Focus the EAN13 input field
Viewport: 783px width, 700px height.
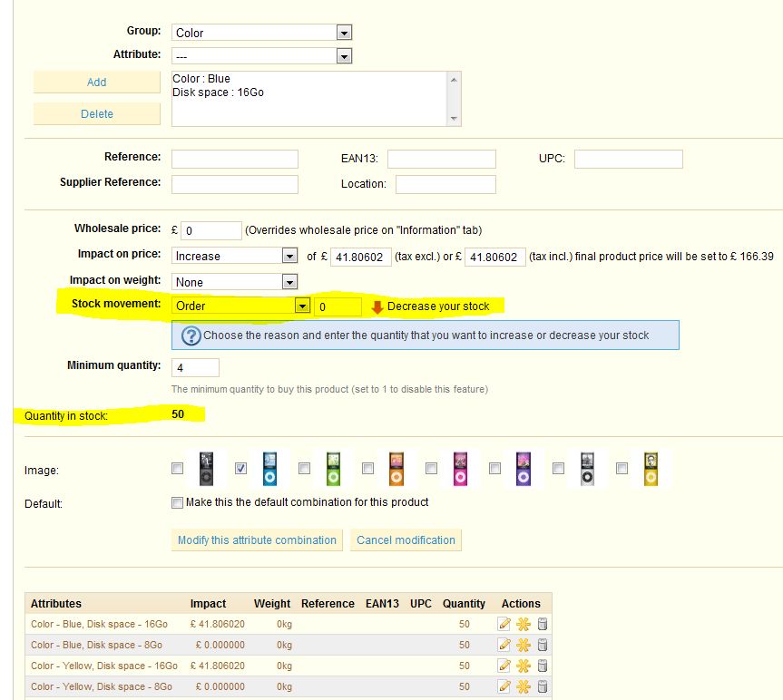(442, 160)
